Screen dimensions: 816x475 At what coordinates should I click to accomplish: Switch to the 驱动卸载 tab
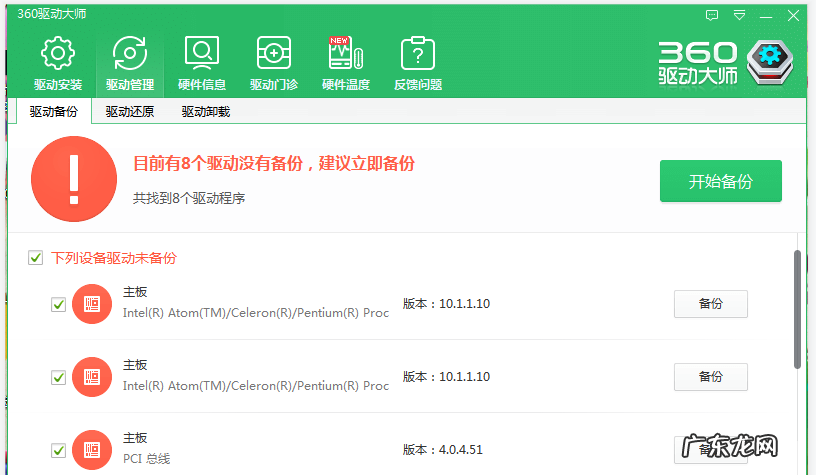(206, 111)
